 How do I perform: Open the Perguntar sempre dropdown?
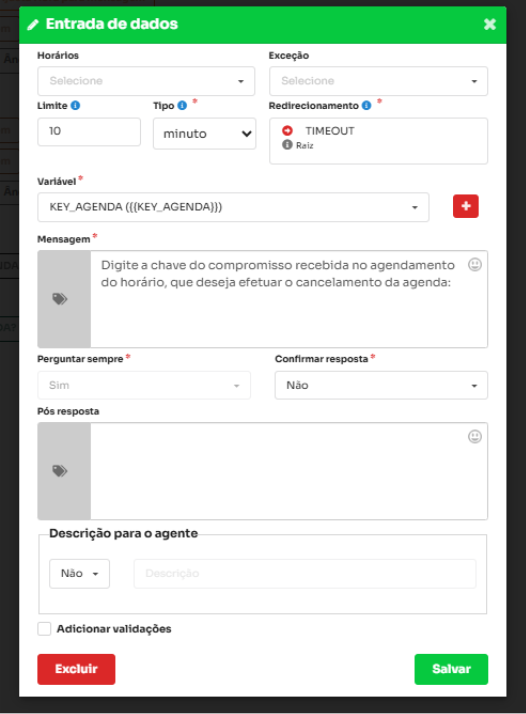tap(144, 385)
